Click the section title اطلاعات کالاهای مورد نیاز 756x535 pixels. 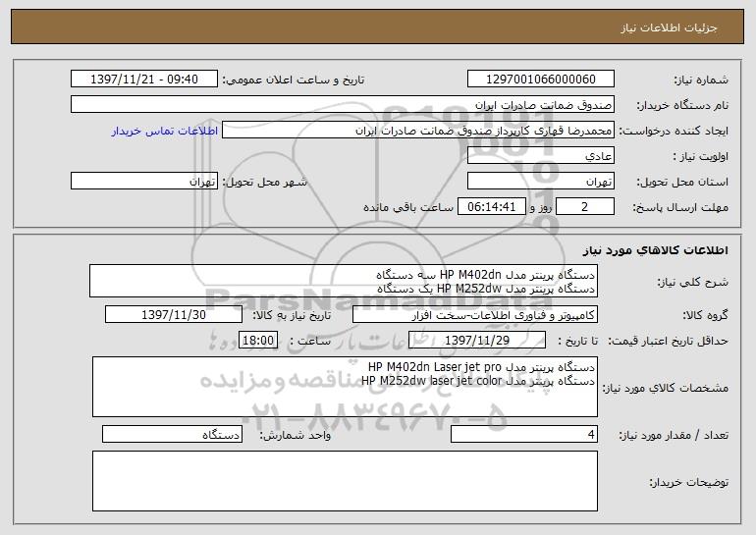point(655,250)
